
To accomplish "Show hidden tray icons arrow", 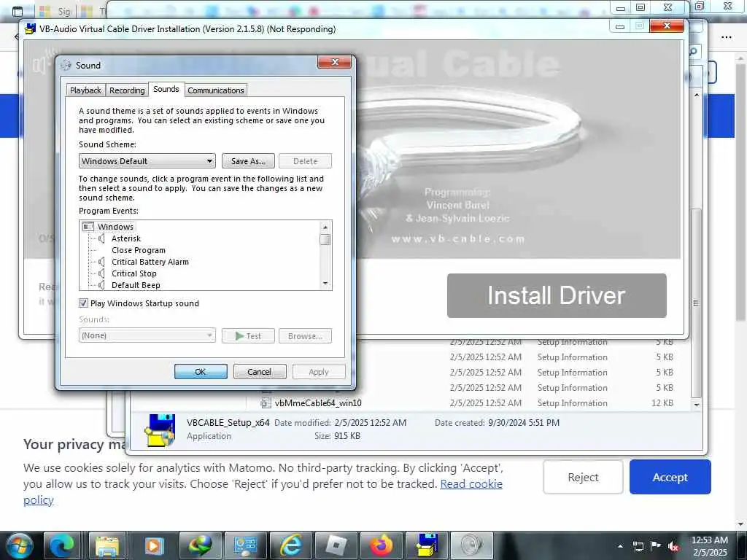I will pos(620,546).
